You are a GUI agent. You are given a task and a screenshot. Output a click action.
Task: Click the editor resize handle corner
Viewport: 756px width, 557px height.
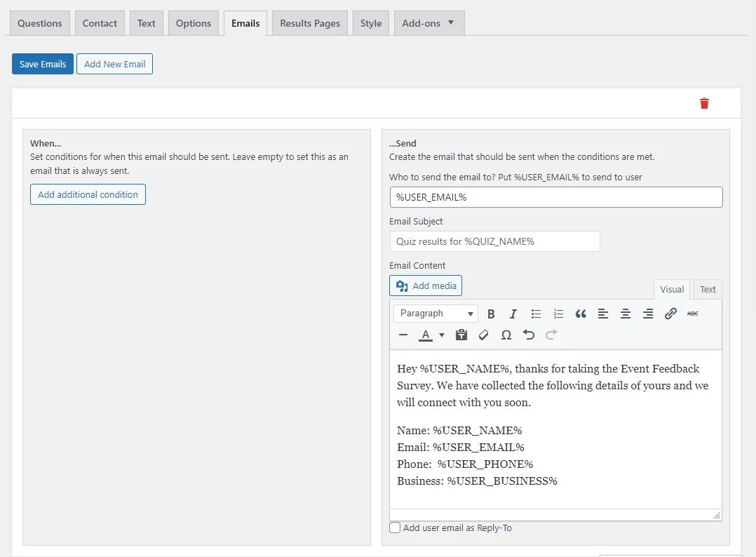pos(717,516)
